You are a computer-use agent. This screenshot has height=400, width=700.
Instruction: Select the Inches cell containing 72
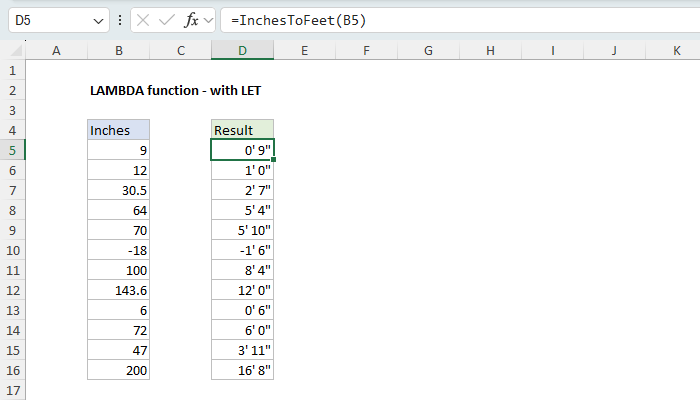[x=119, y=330]
